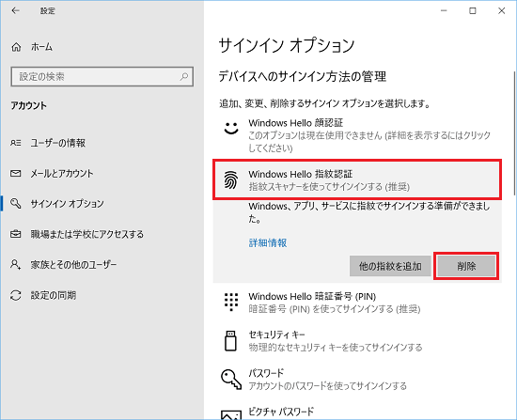517x420 pixels.
Task: Minimize the 設定 window
Action: [x=444, y=11]
